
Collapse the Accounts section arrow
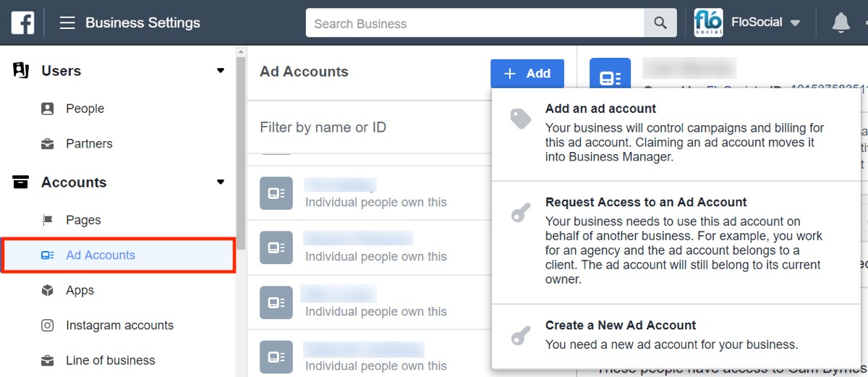[x=221, y=182]
